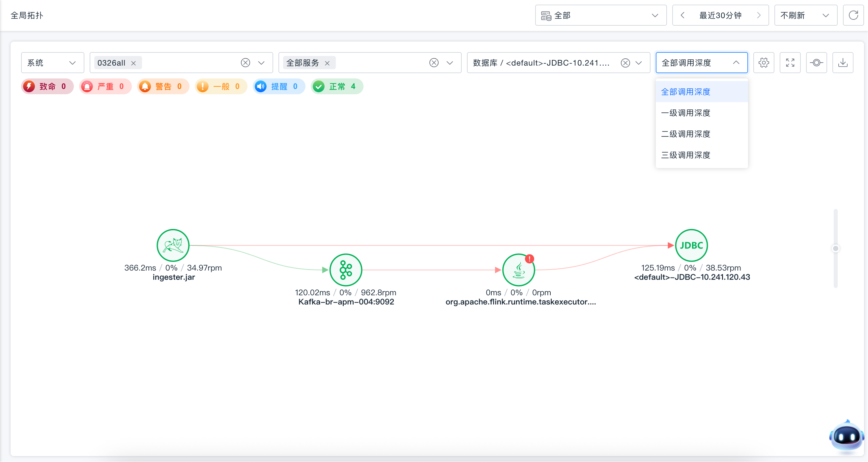Go to previous time range arrow
Screen dimensions: 868x462
(683, 15)
